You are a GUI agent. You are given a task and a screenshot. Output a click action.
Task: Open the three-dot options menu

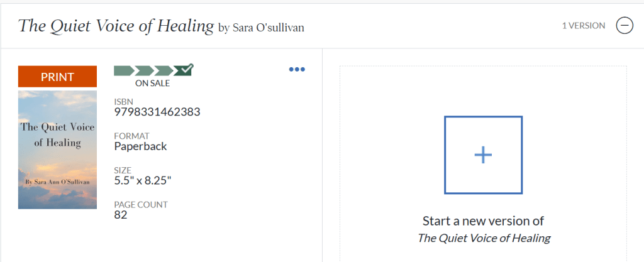296,70
